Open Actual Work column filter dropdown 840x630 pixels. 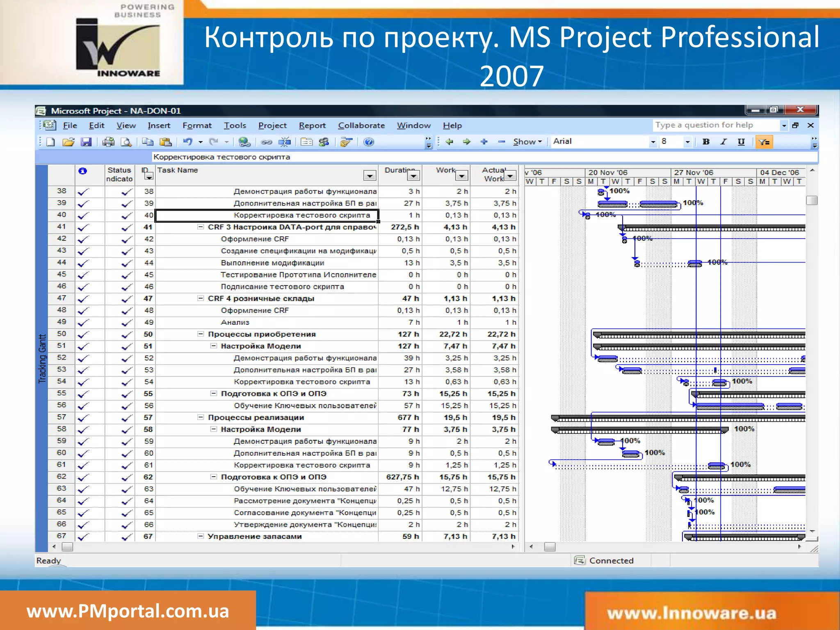510,176
